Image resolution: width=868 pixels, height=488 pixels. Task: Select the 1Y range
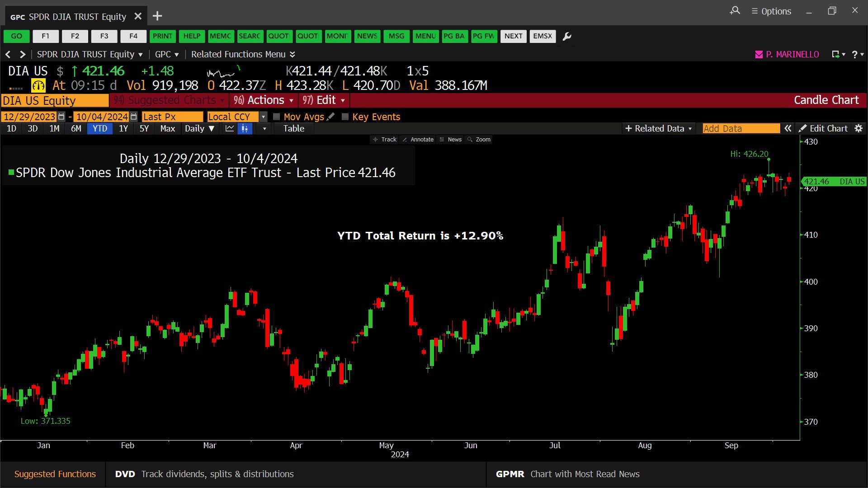coord(123,128)
